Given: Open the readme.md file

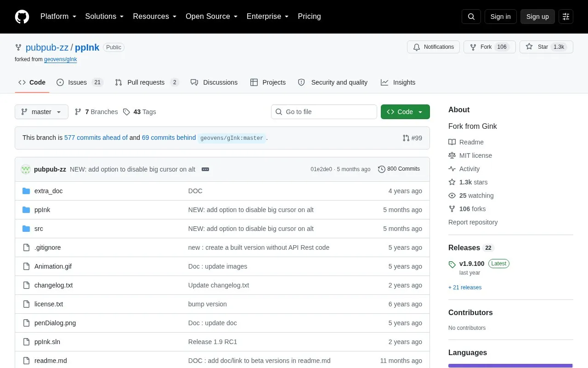Looking at the screenshot, I should pos(51,361).
